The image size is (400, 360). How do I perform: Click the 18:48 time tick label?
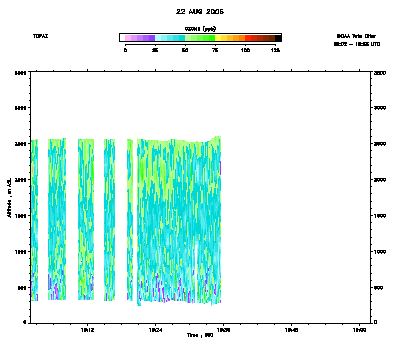coord(292,330)
